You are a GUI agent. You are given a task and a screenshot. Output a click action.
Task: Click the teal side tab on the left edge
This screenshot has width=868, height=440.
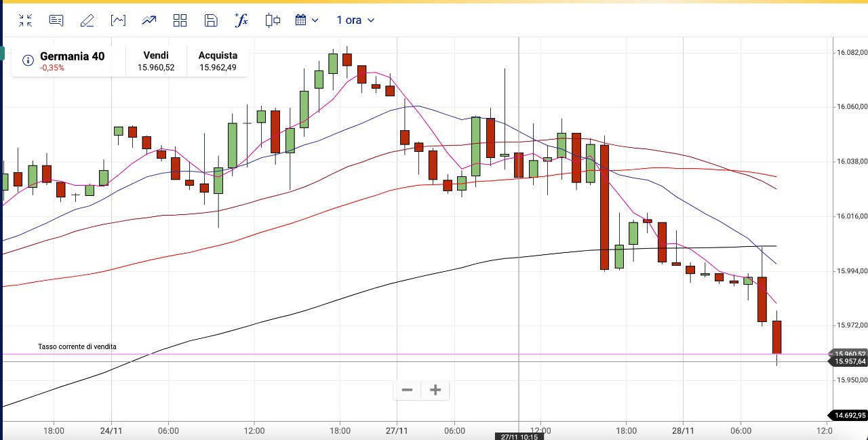2,54
